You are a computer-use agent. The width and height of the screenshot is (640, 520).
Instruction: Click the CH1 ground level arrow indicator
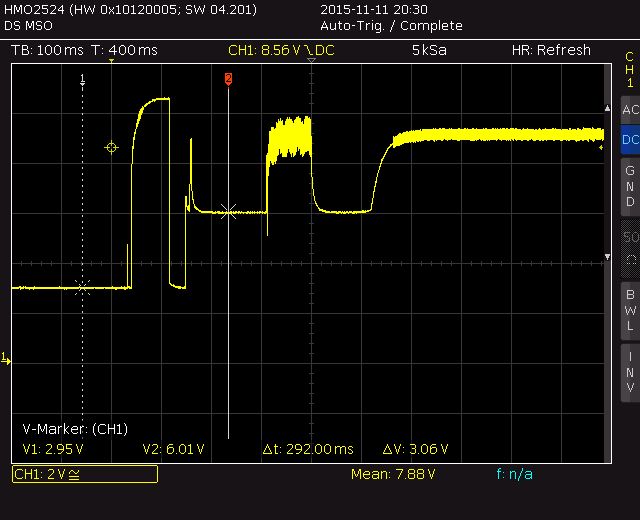click(6, 359)
